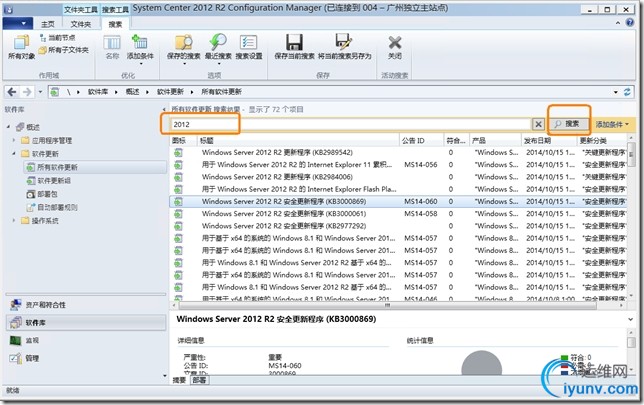Collapse the Overview (概述) tree node
This screenshot has height=405, width=644.
tap(9, 127)
